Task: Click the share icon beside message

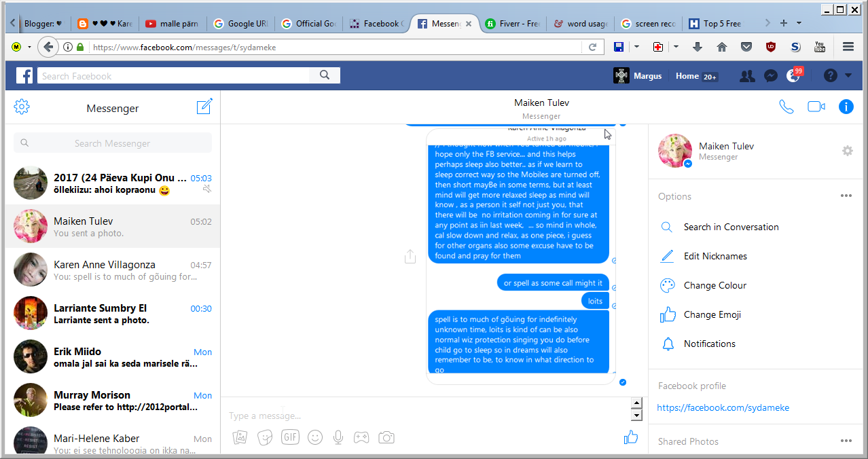Action: pyautogui.click(x=410, y=257)
